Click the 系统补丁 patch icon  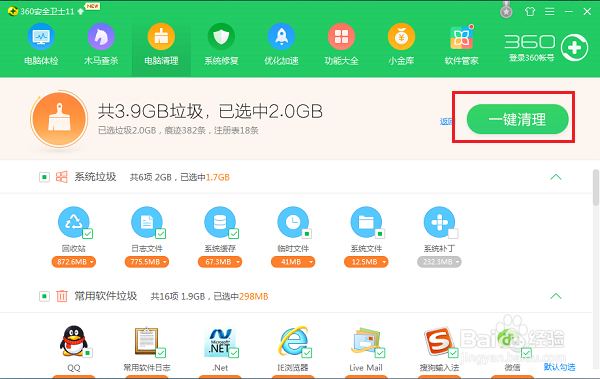click(439, 222)
